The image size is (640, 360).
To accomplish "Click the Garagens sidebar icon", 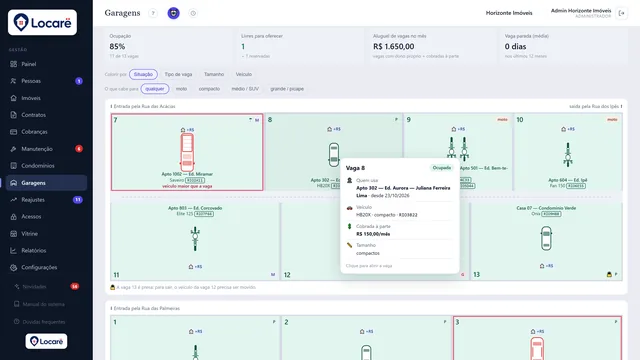I will click(13, 183).
